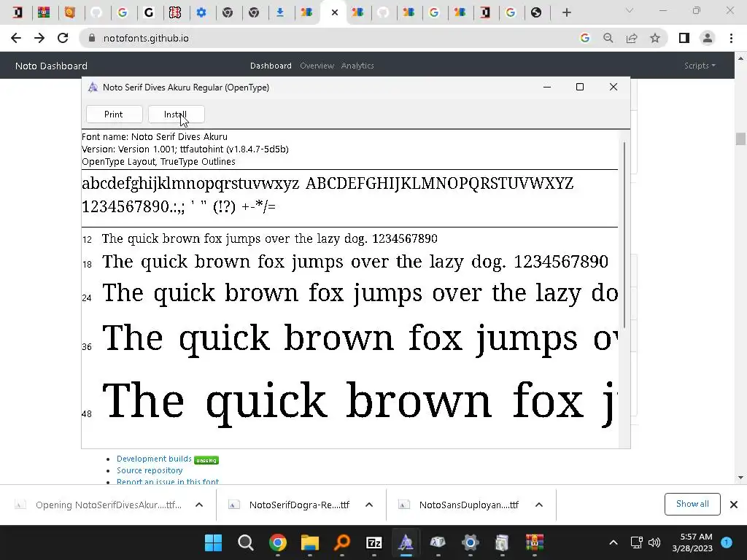Click the green passing build badge
The height and width of the screenshot is (560, 747).
coord(206,460)
